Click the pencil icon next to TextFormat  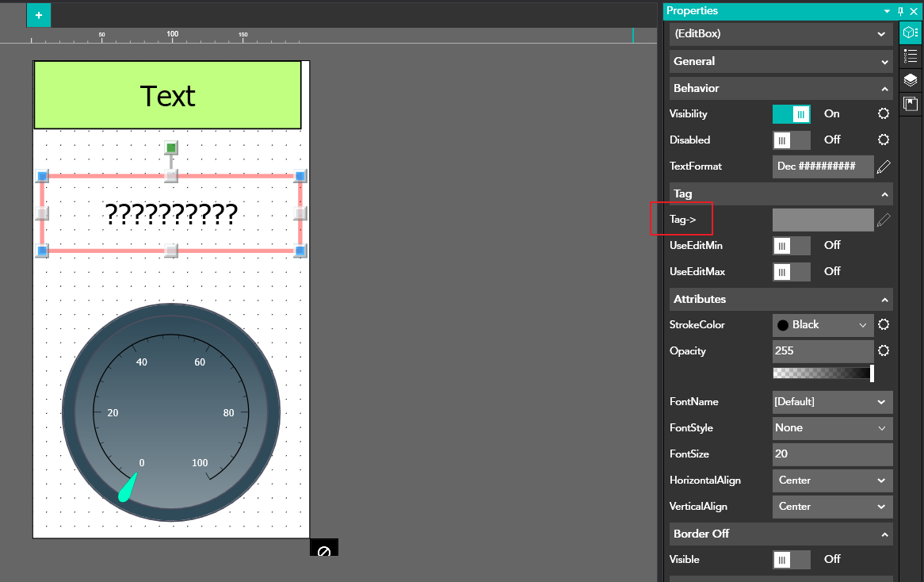(884, 167)
